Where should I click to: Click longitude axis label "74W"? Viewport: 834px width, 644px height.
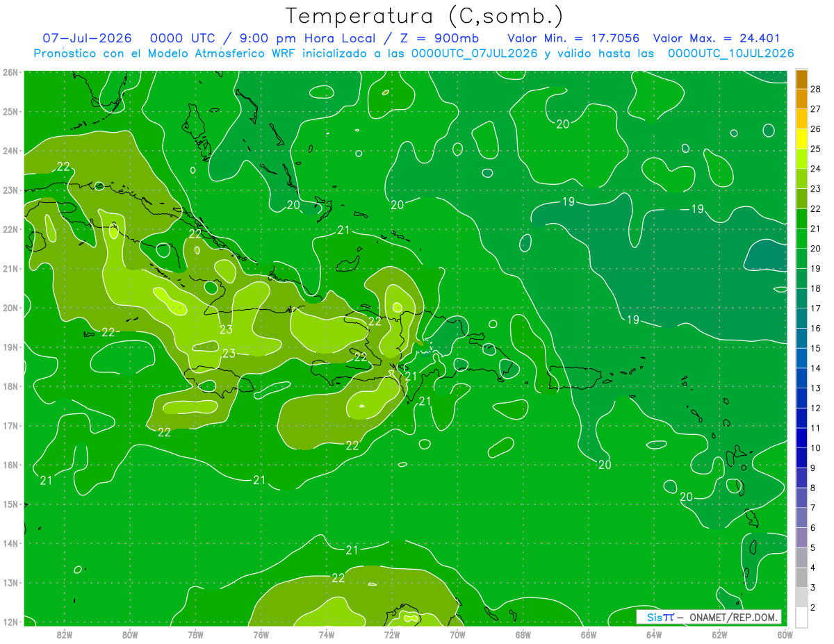pos(327,634)
